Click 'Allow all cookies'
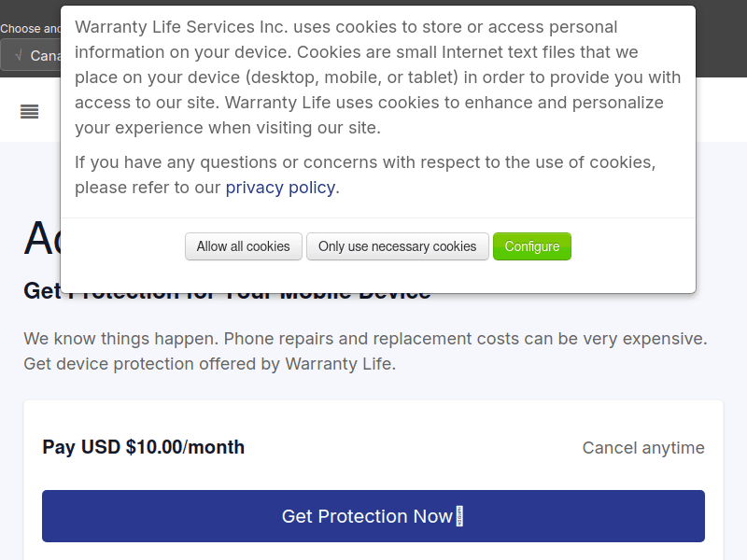This screenshot has height=560, width=747. pyautogui.click(x=243, y=246)
